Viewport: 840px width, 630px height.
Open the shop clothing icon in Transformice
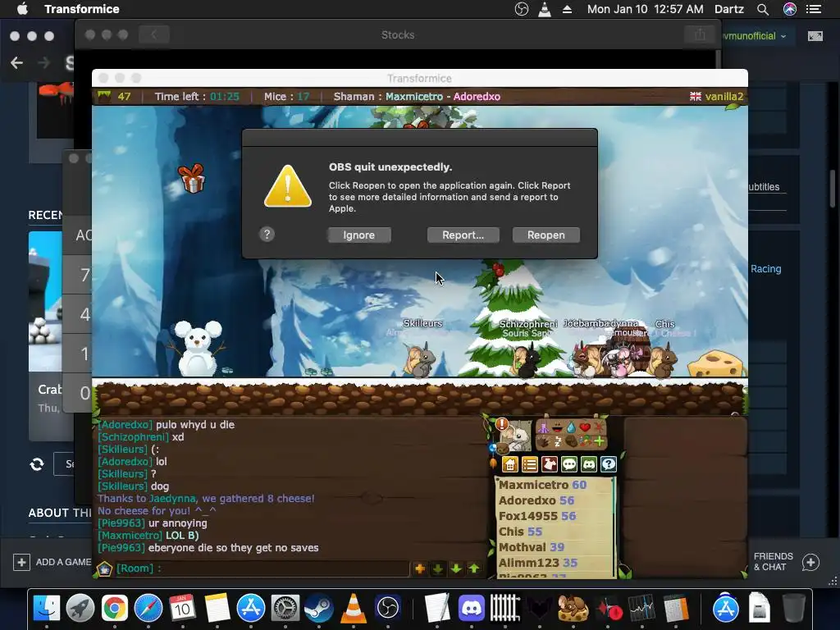tap(550, 464)
